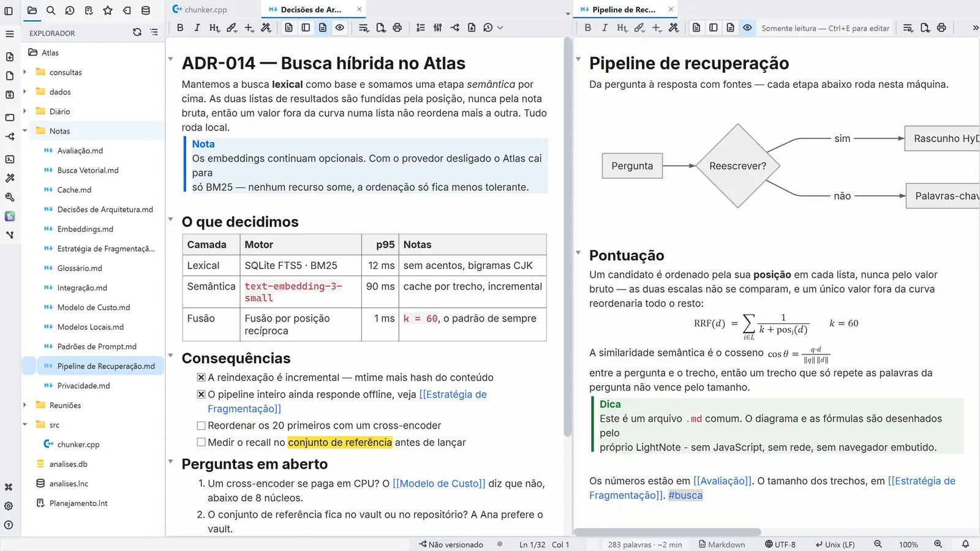Open the tags panel icon

tap(127, 10)
